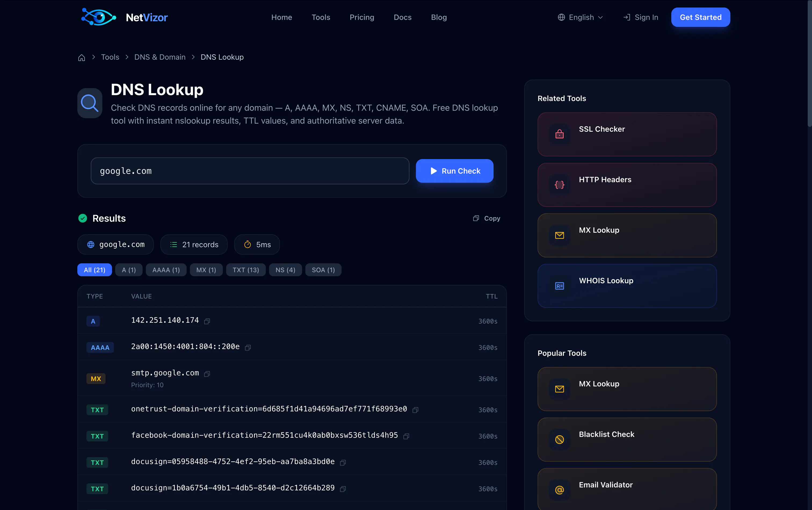Image resolution: width=812 pixels, height=510 pixels.
Task: Click the A type badge in table
Action: (93, 321)
